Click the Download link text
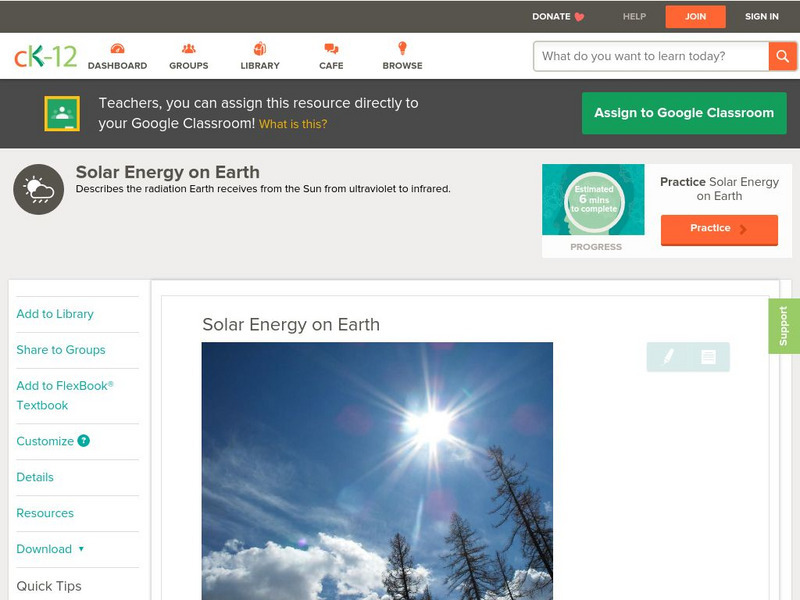 click(44, 549)
